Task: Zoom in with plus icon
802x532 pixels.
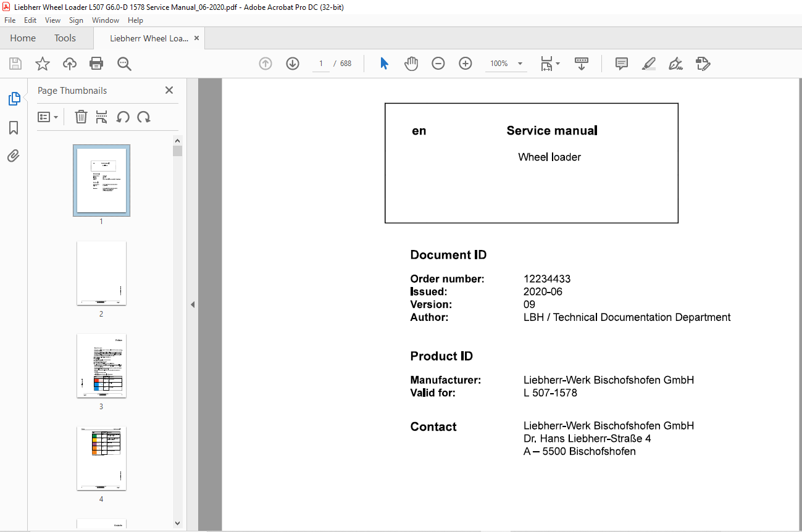Action: 466,64
